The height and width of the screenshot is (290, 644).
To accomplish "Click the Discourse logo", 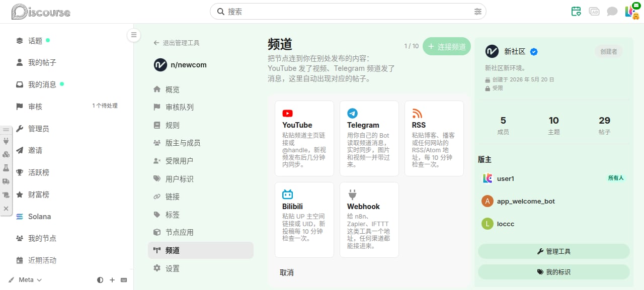I will [x=41, y=12].
